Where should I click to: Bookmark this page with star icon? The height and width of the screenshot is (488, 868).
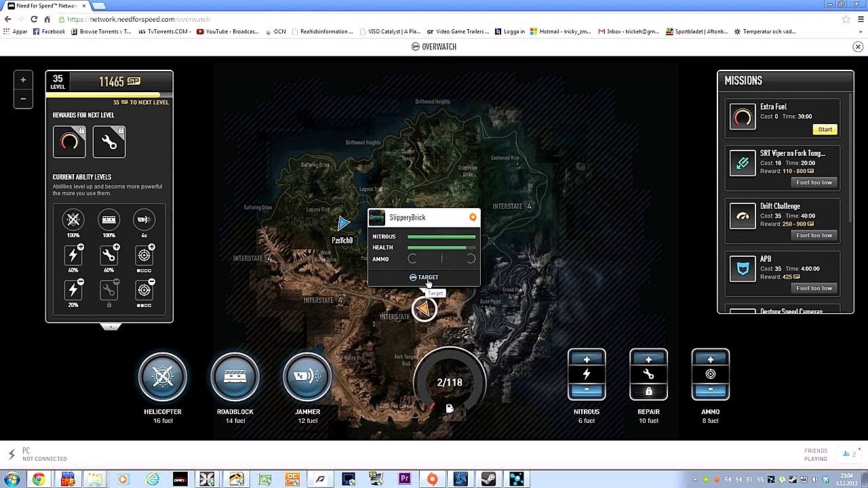[846, 19]
